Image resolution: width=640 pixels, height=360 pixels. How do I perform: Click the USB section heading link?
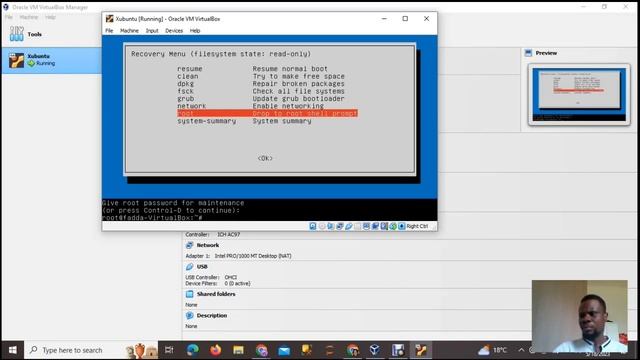coord(202,267)
